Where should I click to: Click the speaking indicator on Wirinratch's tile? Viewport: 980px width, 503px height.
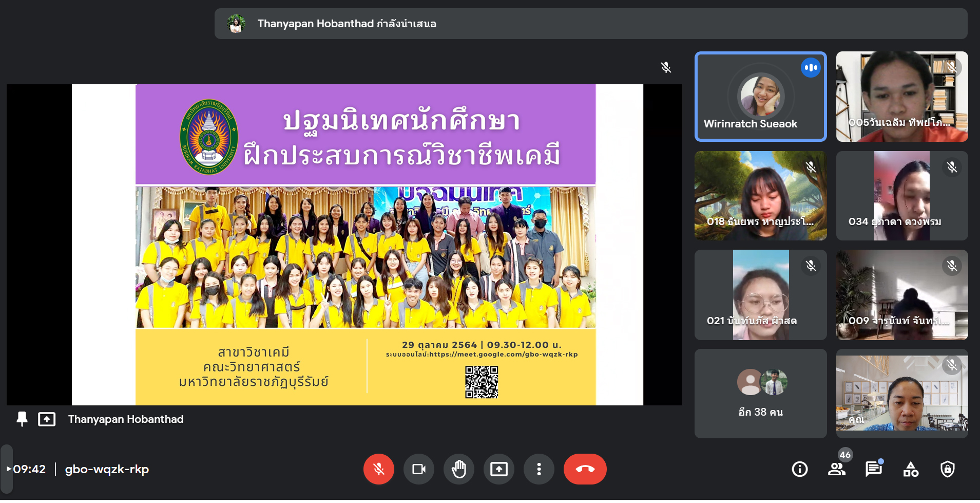pos(811,67)
